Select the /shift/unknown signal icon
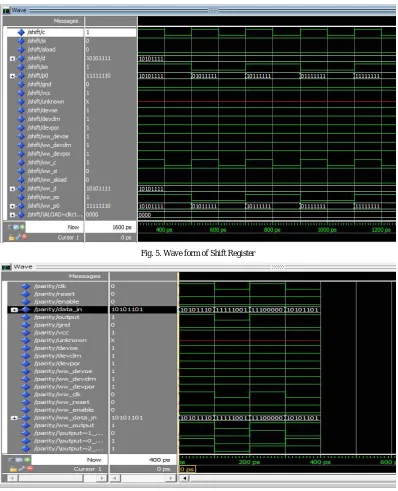This screenshot has height=491, width=398. [21, 101]
